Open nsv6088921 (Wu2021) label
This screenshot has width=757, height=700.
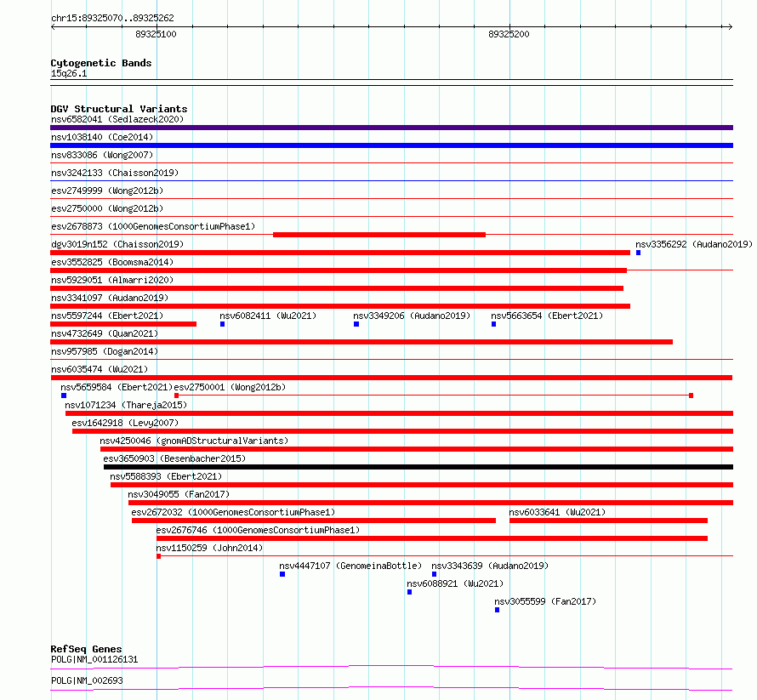(x=455, y=583)
